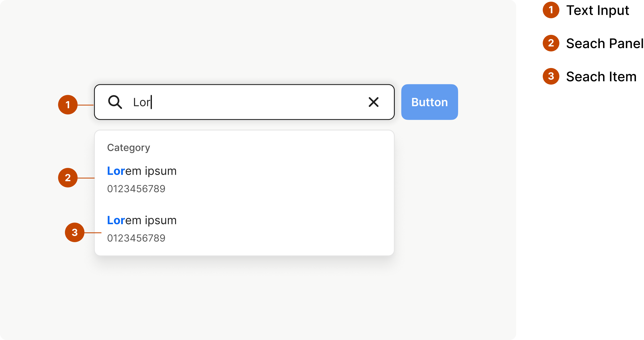Click the word "ipsum" in the first suggestion
This screenshot has width=644, height=340.
(161, 171)
